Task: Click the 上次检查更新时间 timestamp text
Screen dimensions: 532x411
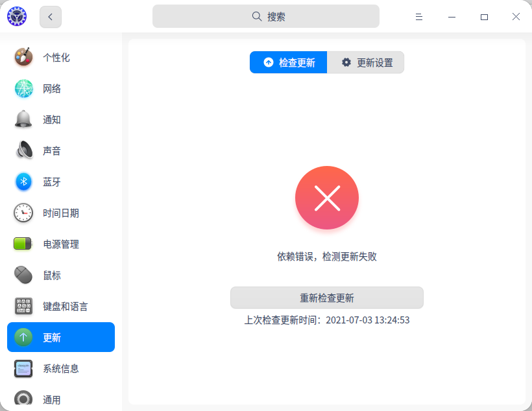Action: click(x=327, y=320)
